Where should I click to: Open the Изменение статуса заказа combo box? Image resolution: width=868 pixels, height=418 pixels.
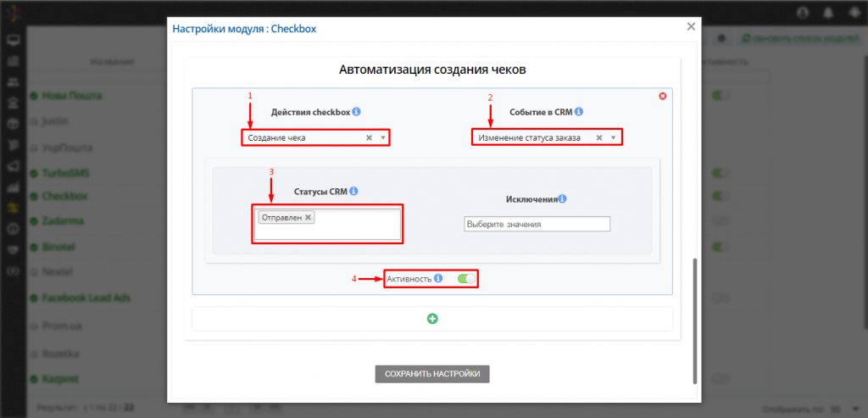point(547,138)
